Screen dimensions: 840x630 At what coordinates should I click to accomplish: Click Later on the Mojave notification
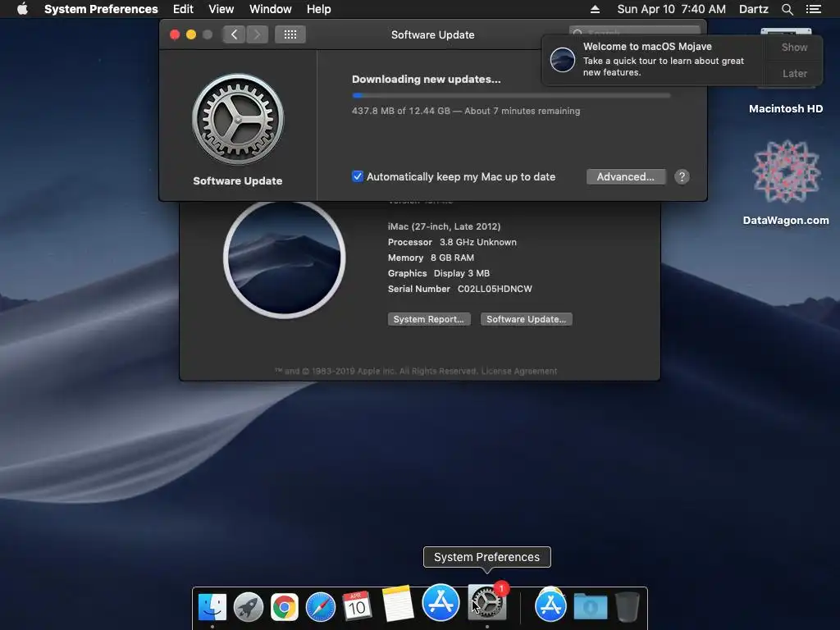click(x=794, y=73)
